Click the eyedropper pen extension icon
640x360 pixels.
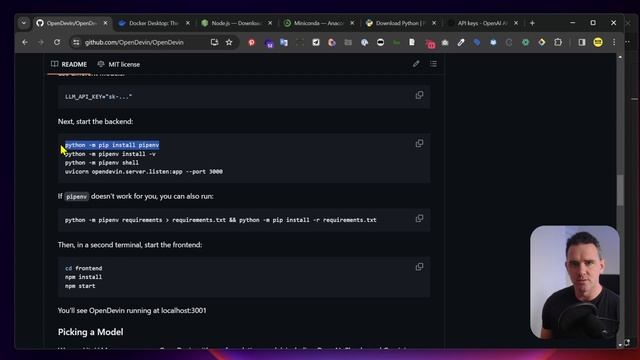pyautogui.click(x=461, y=42)
